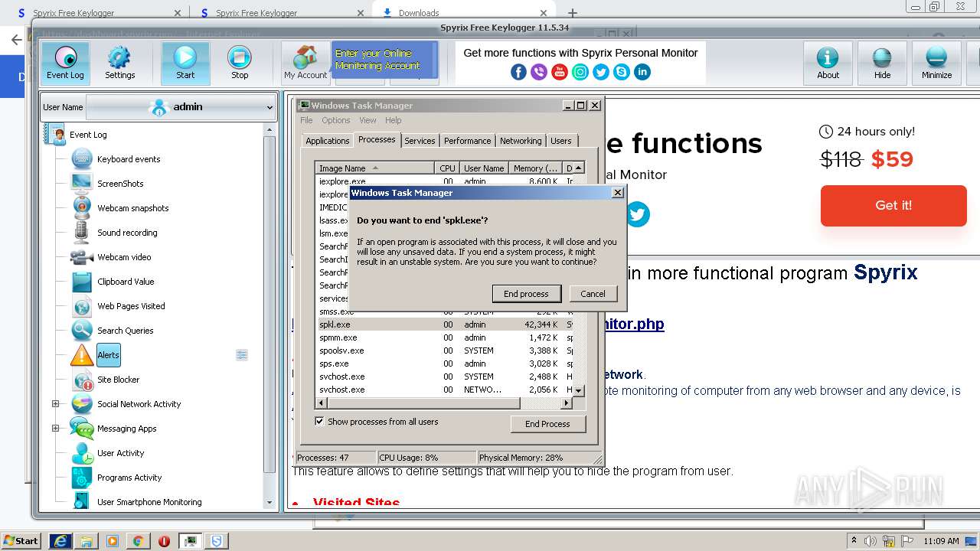Open ScreenShots log entry

click(x=120, y=184)
